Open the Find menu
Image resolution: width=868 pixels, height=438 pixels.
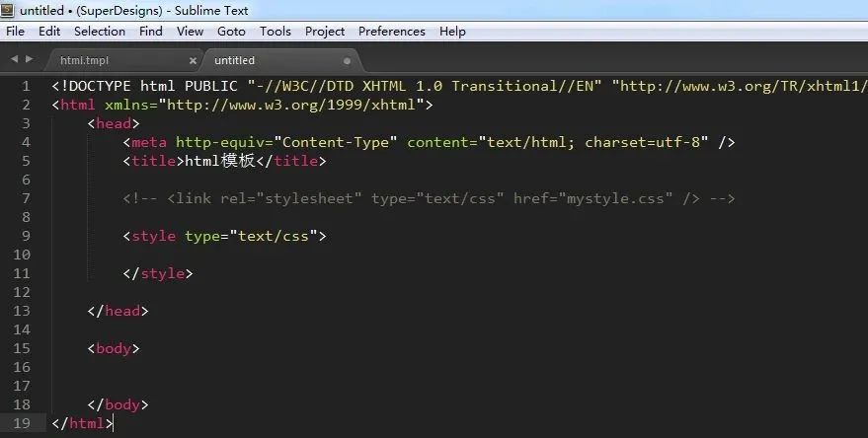[150, 32]
